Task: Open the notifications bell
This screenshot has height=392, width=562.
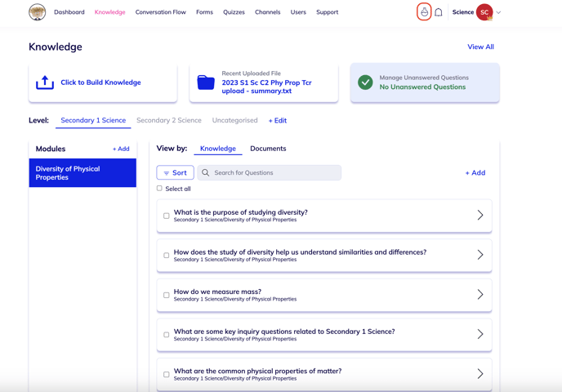Action: pos(439,12)
